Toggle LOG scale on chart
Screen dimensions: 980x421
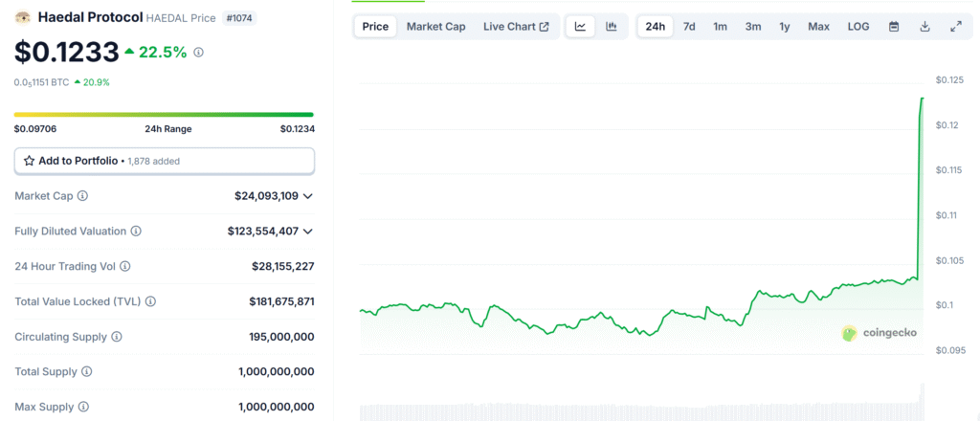point(858,27)
